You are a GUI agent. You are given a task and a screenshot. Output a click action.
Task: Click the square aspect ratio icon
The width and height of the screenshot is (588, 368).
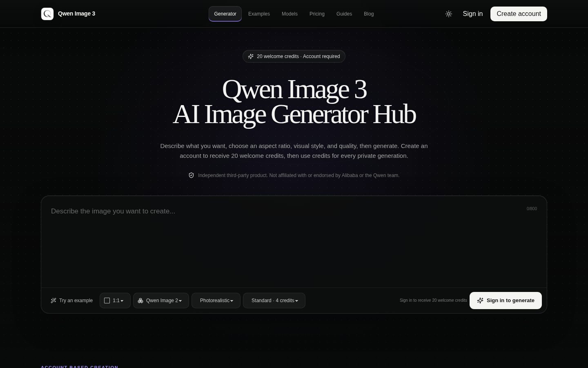[107, 301]
